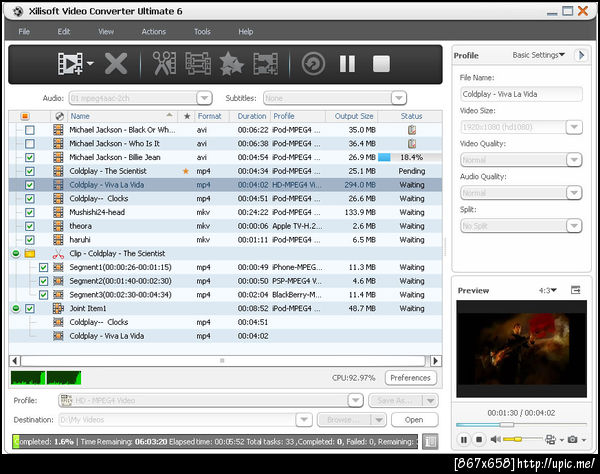Open the Merge filmstrip tool
This screenshot has height=474, width=600.
click(x=198, y=64)
